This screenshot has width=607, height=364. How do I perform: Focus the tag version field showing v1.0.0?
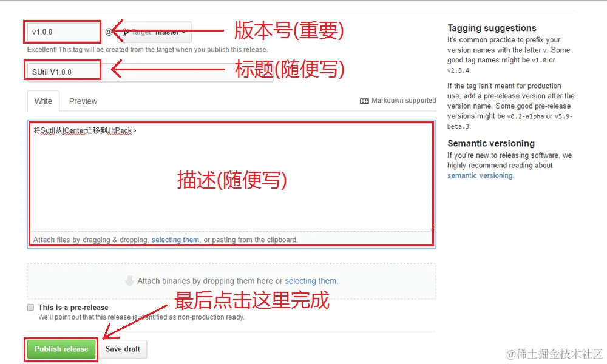tap(64, 32)
